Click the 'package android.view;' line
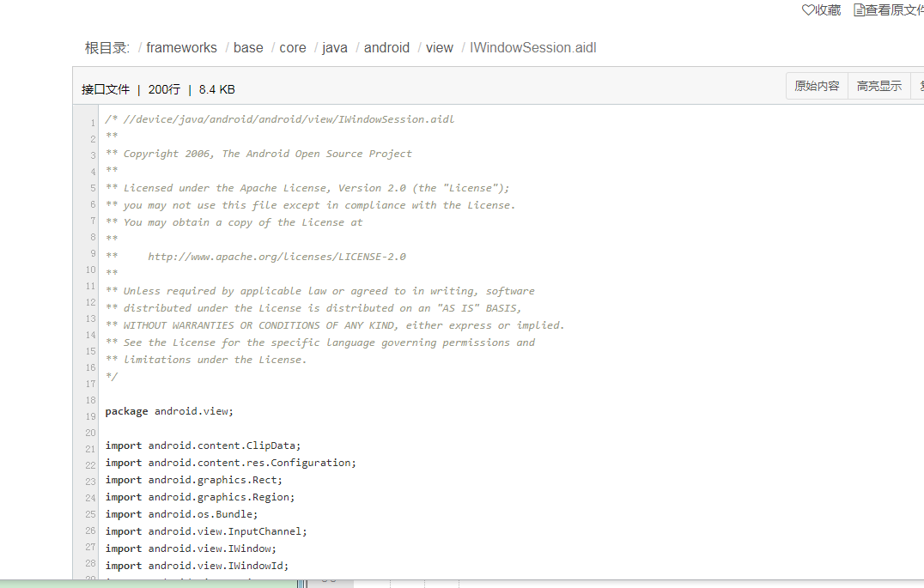 (x=169, y=411)
